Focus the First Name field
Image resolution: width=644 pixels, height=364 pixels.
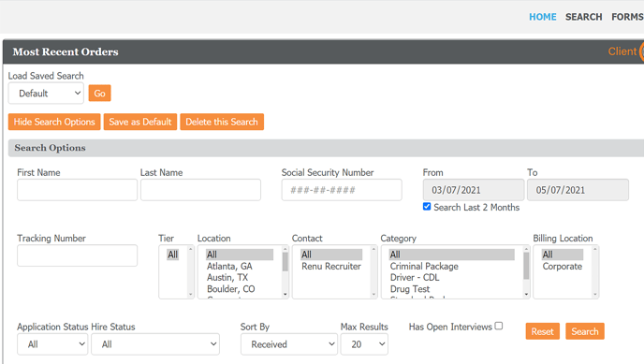click(x=77, y=190)
